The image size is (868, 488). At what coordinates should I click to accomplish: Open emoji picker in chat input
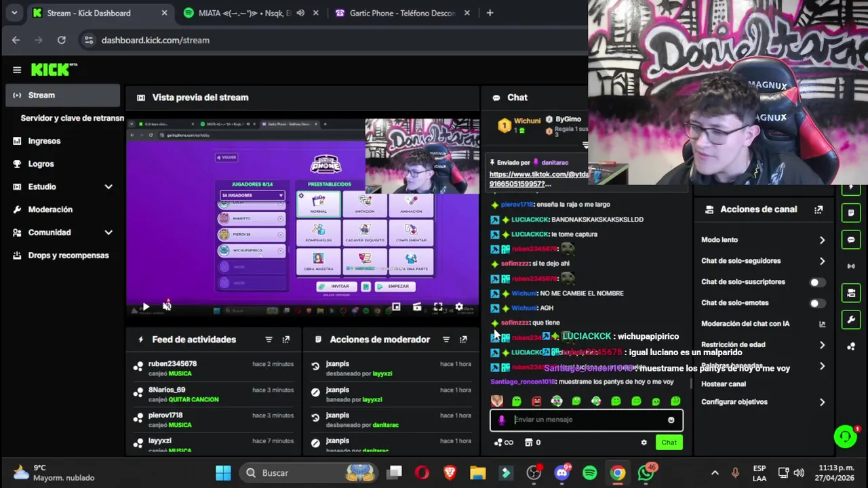(x=671, y=420)
